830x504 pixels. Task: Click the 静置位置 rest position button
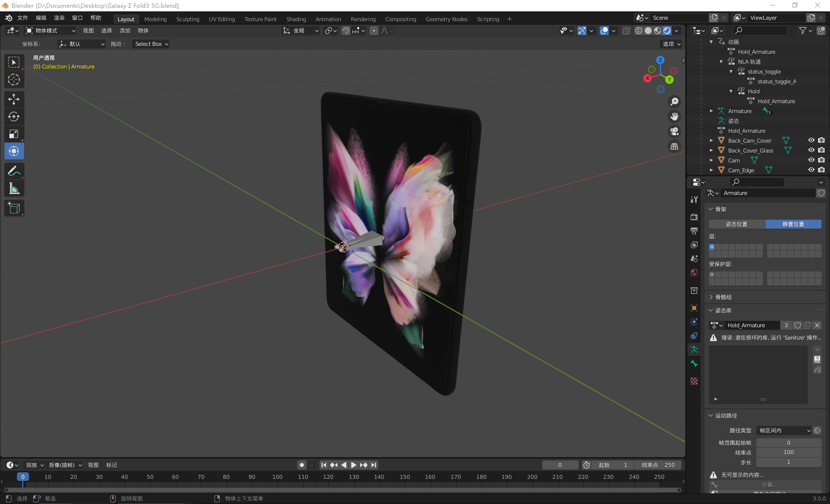coord(793,224)
